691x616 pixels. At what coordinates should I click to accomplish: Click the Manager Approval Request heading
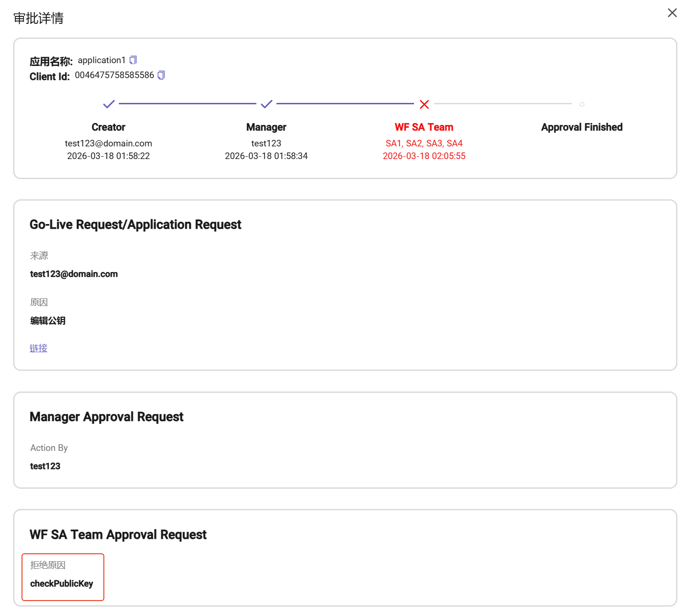106,417
